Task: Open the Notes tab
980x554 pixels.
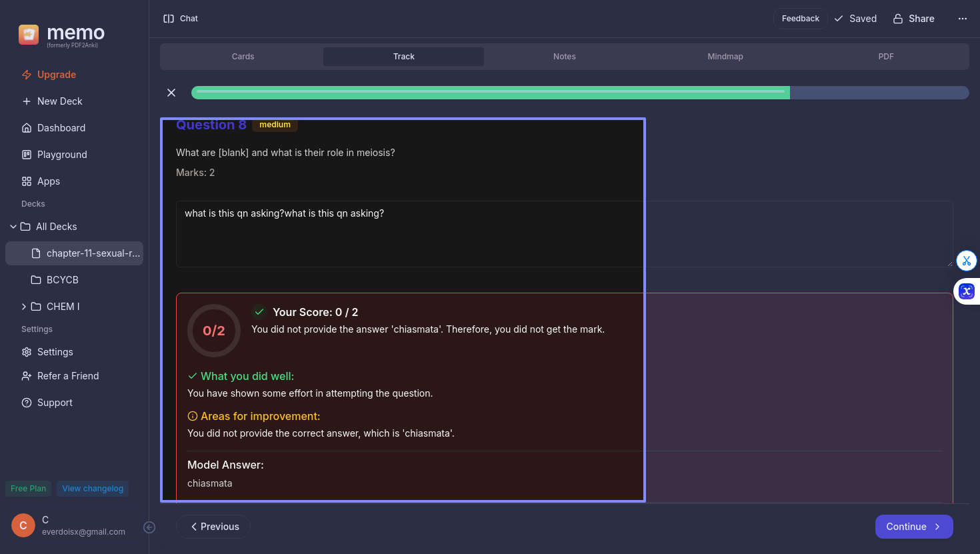Action: [564, 57]
